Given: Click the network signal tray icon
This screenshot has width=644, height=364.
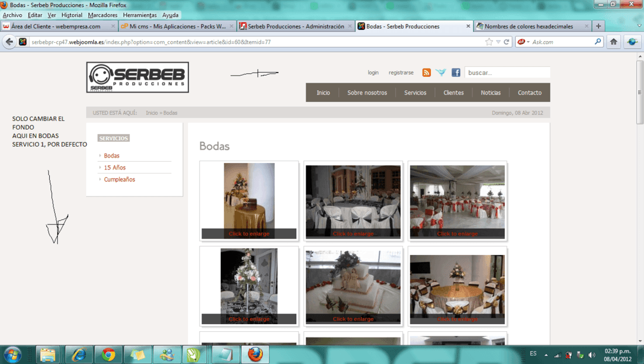Looking at the screenshot, I should click(x=557, y=355).
